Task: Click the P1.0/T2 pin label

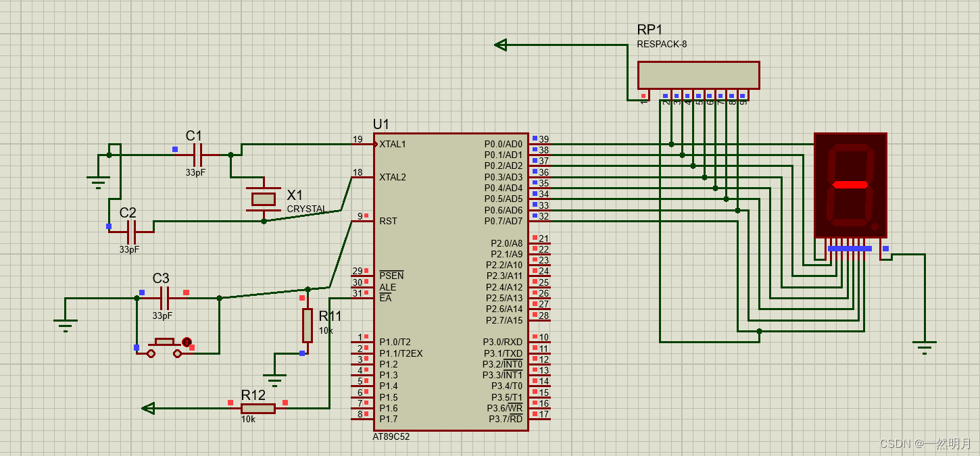Action: [395, 343]
